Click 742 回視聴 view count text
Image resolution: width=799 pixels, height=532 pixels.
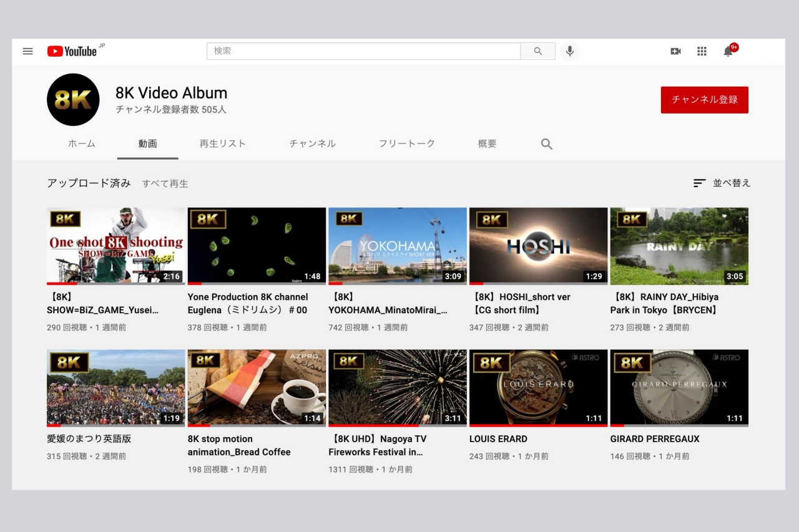349,327
